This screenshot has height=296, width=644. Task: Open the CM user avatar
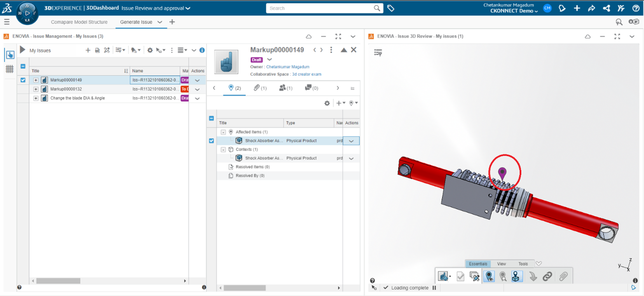tap(547, 8)
